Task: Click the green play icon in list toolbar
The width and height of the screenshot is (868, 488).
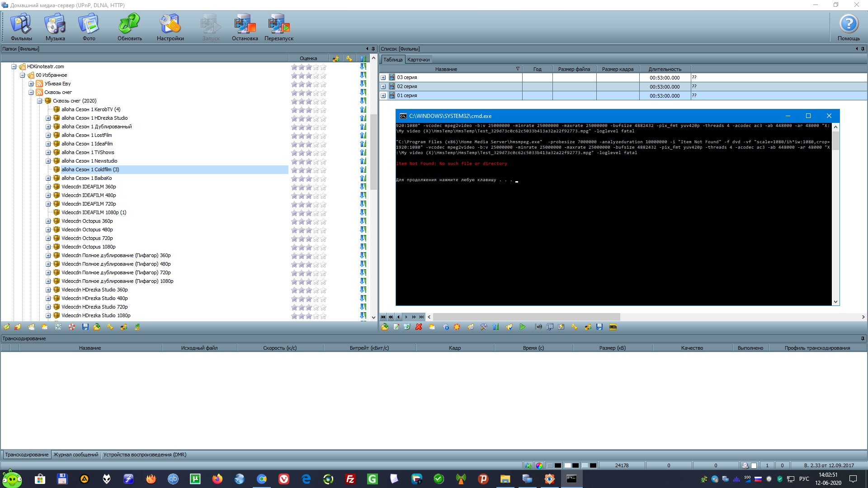Action: [x=523, y=327]
